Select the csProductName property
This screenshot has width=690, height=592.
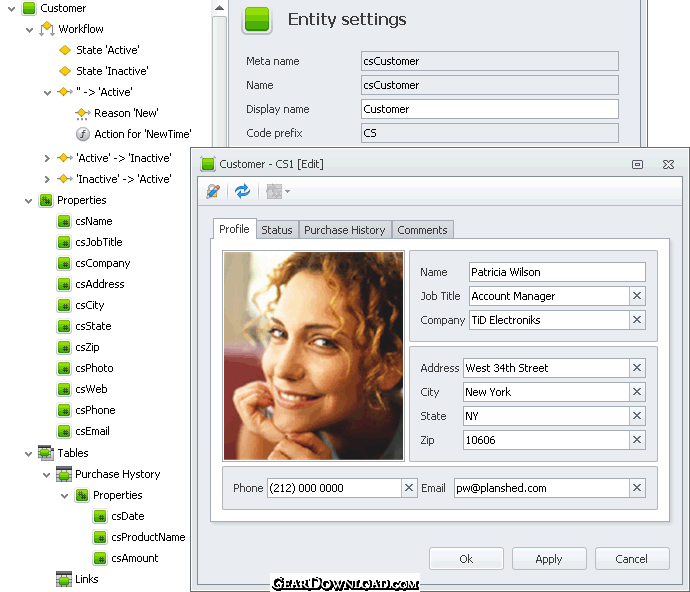click(148, 537)
